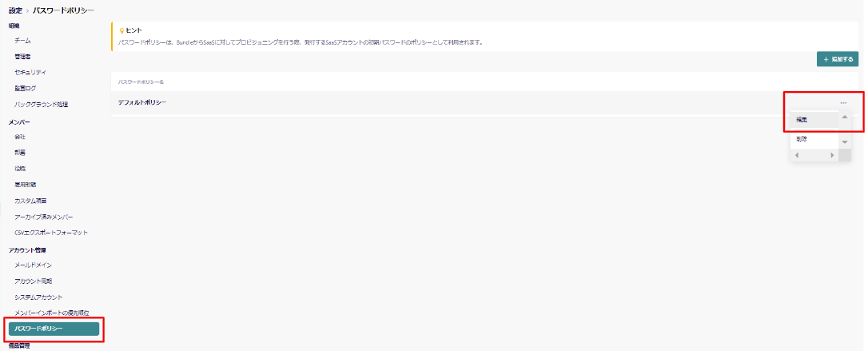Open カスタム項目 in the sidebar
This screenshot has width=868, height=351.
[30, 201]
